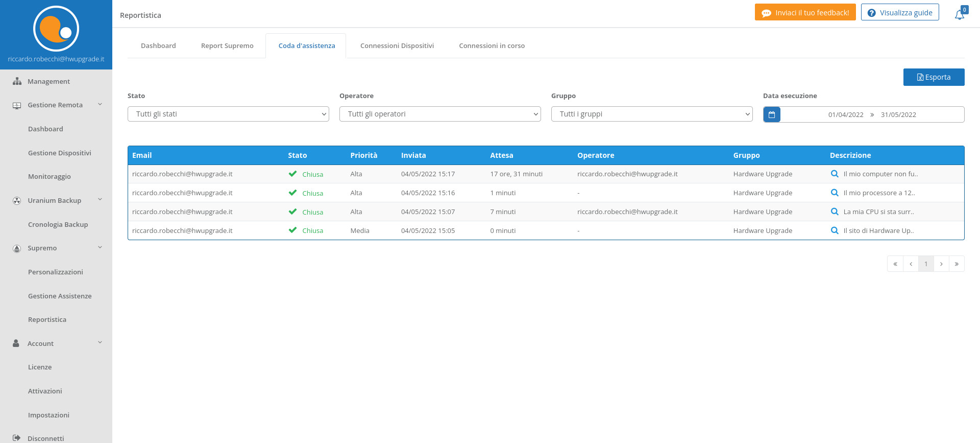Open the calendar icon in Data esecuzione
The image size is (980, 443).
(x=772, y=114)
